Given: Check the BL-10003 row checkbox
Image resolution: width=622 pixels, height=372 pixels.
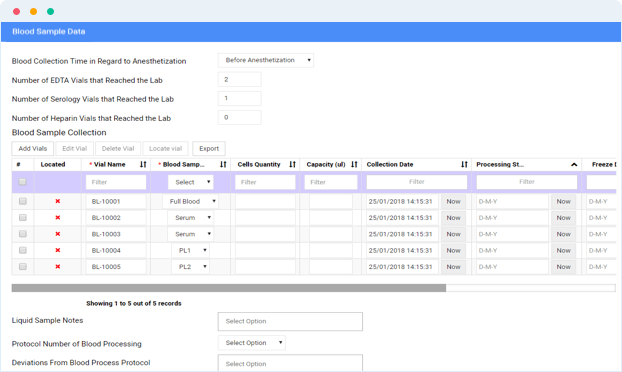Looking at the screenshot, I should 23,234.
